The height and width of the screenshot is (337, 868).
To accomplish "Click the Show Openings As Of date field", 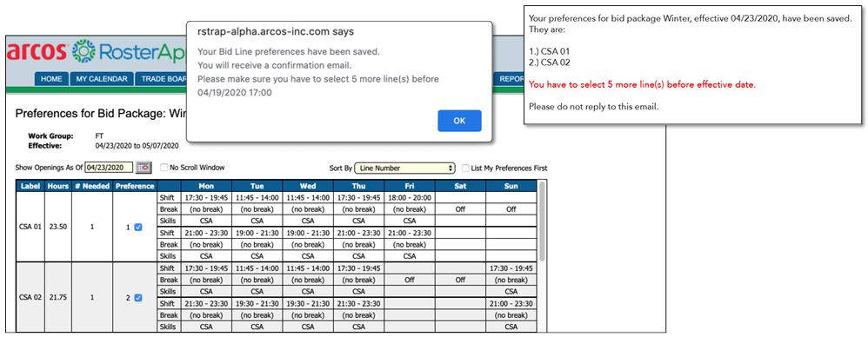I will tap(109, 168).
